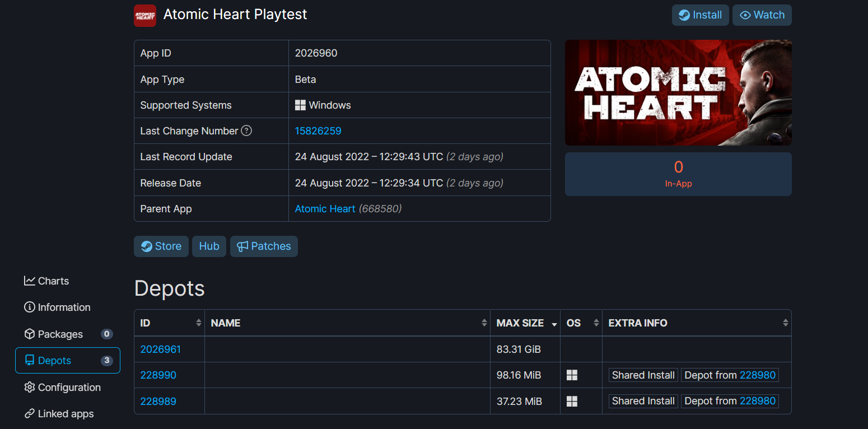Click the Windows icon in Supported Systems
This screenshot has height=429, width=868.
pyautogui.click(x=300, y=105)
